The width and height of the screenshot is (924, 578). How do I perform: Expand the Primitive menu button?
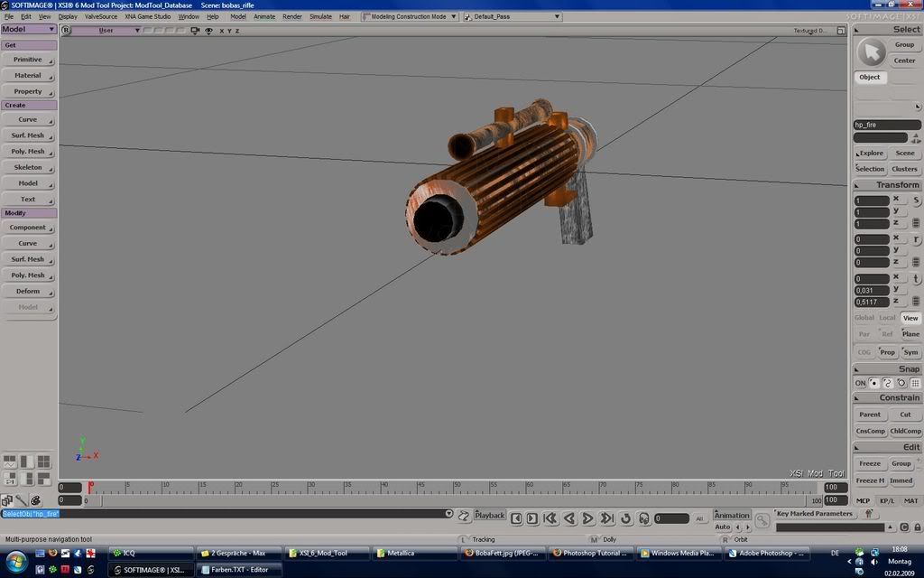pos(28,60)
